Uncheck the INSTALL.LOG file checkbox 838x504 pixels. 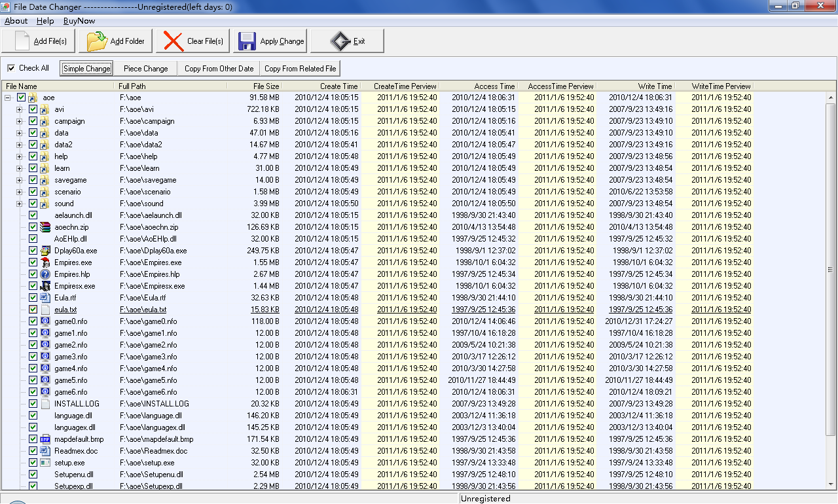coord(33,404)
